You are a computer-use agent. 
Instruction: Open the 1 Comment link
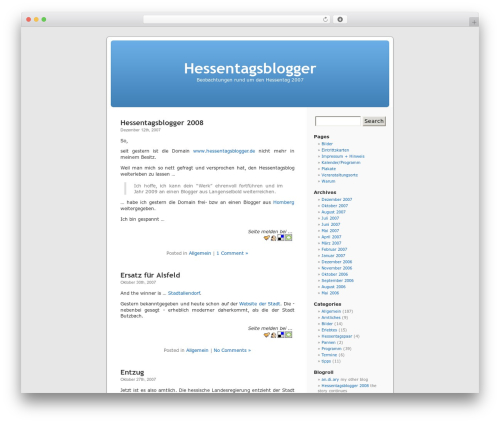pos(232,253)
